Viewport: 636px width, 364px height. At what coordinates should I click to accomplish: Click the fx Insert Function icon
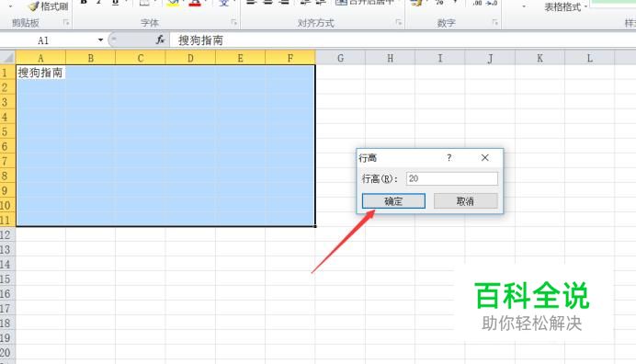click(160, 40)
